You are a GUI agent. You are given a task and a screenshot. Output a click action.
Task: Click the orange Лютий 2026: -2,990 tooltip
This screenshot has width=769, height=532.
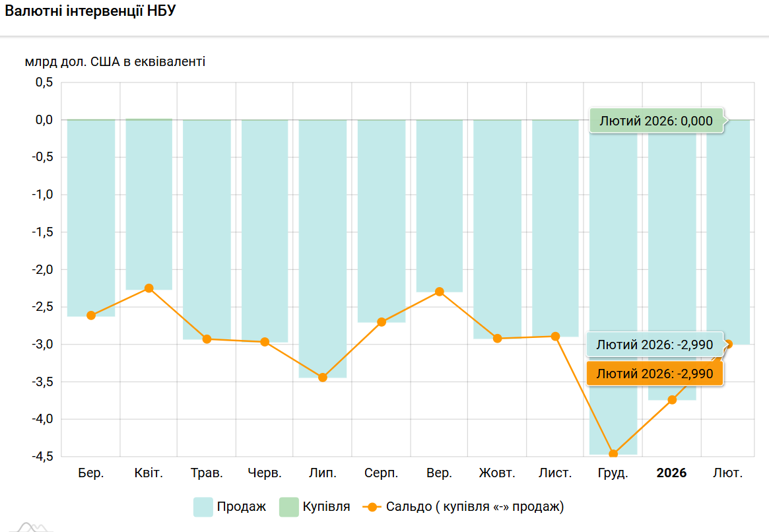(x=654, y=374)
